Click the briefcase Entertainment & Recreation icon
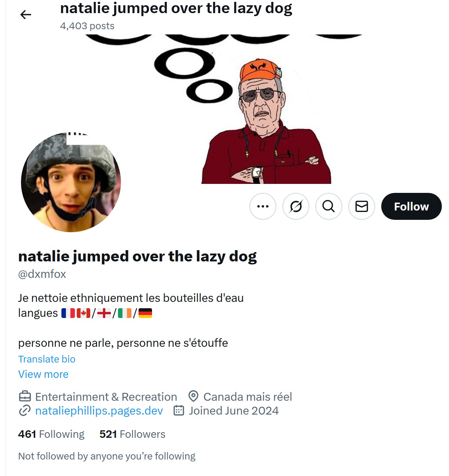The width and height of the screenshot is (449, 476). (x=25, y=396)
